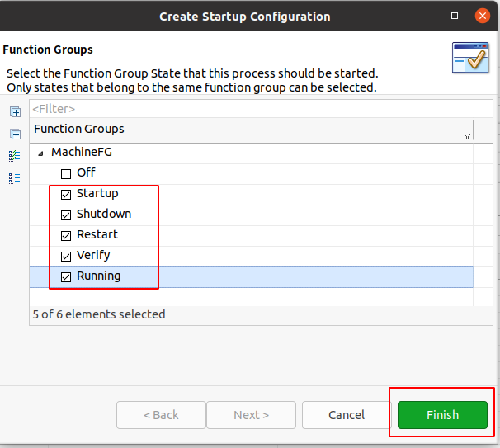This screenshot has width=500, height=448.
Task: Select the Running row
Action: tap(252, 277)
